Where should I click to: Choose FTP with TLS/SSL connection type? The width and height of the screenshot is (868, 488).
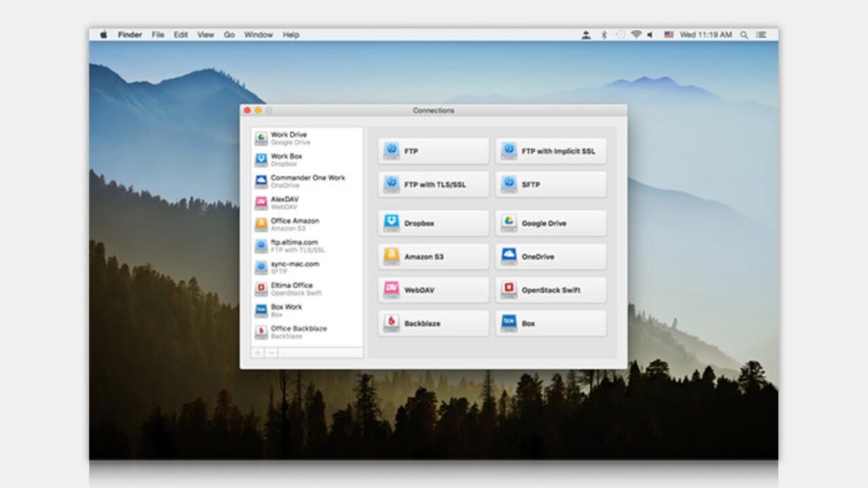433,184
